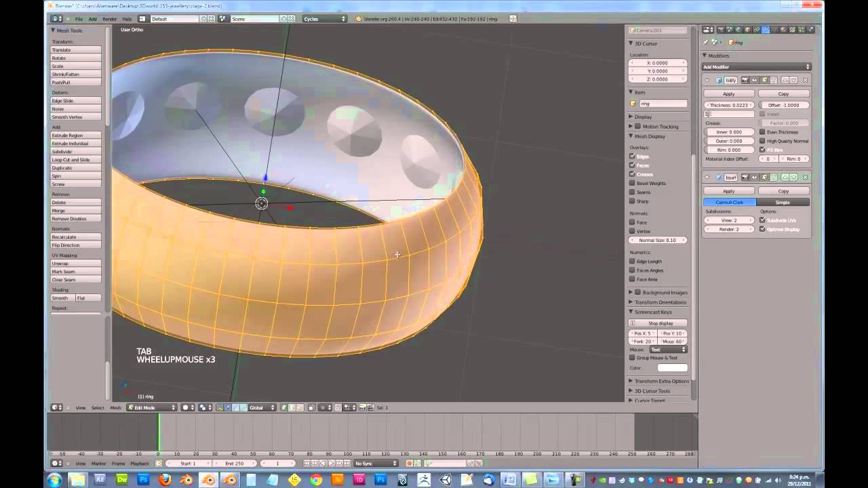Open Dreamweaver from the Windows taskbar
This screenshot has width=868, height=488.
(121, 480)
